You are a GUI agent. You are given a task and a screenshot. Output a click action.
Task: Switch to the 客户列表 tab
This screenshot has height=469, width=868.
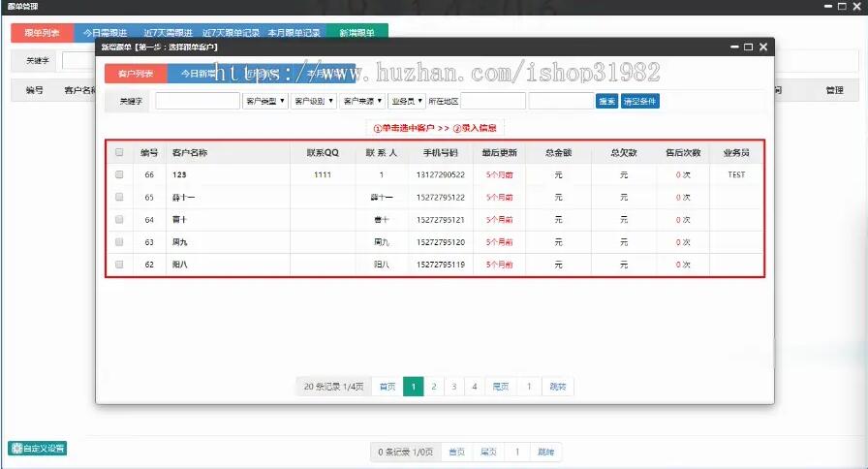[136, 73]
